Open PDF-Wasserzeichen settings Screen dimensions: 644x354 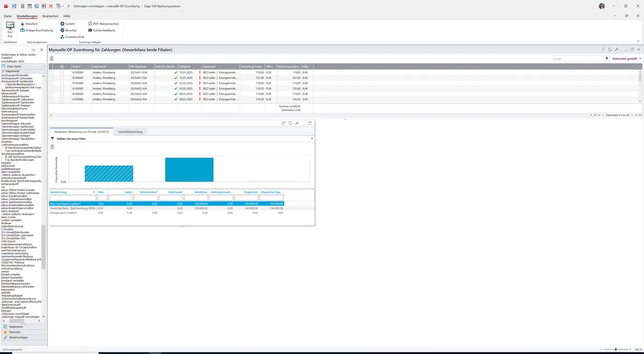(x=103, y=24)
